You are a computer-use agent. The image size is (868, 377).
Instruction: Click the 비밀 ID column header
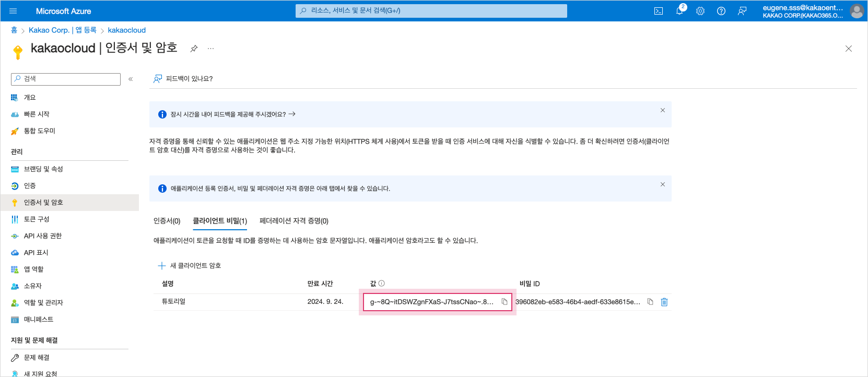[x=530, y=284]
